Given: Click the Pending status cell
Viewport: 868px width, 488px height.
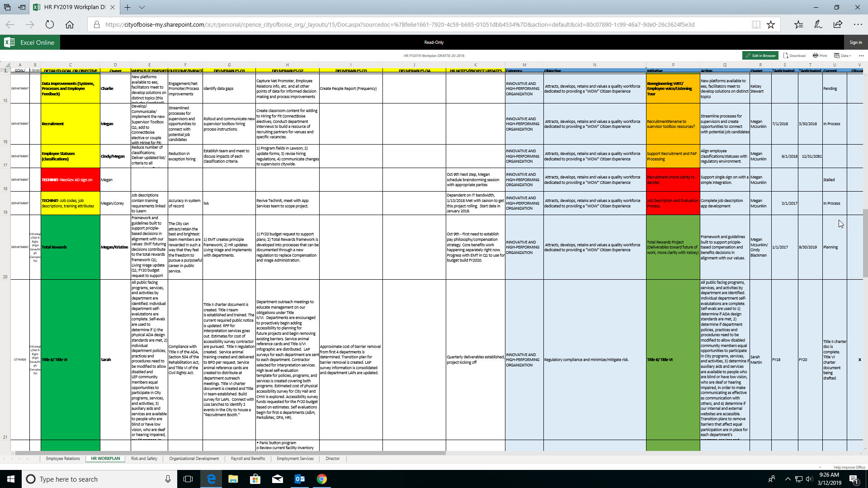Looking at the screenshot, I should 834,89.
